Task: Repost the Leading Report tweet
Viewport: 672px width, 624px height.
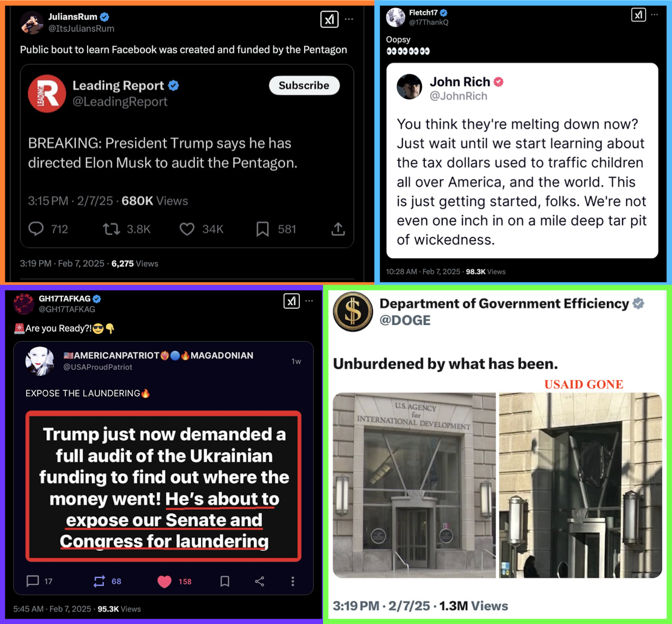Action: click(x=112, y=229)
